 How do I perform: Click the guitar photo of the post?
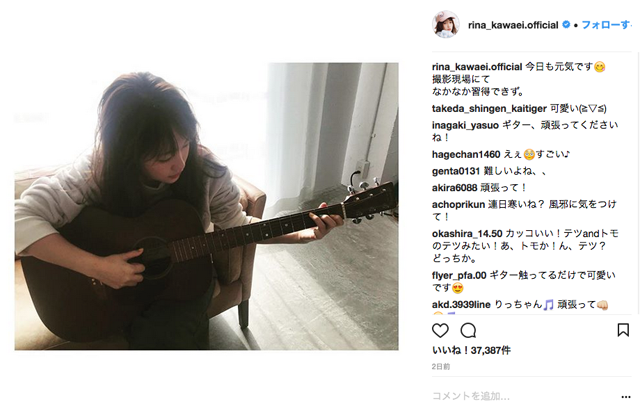207,206
